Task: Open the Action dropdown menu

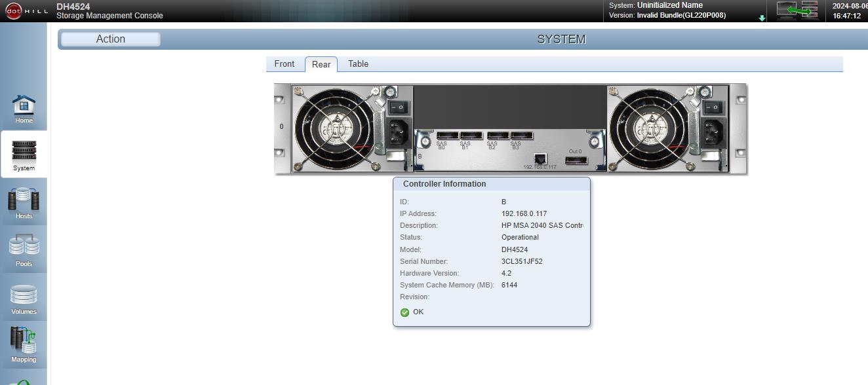Action: point(109,39)
